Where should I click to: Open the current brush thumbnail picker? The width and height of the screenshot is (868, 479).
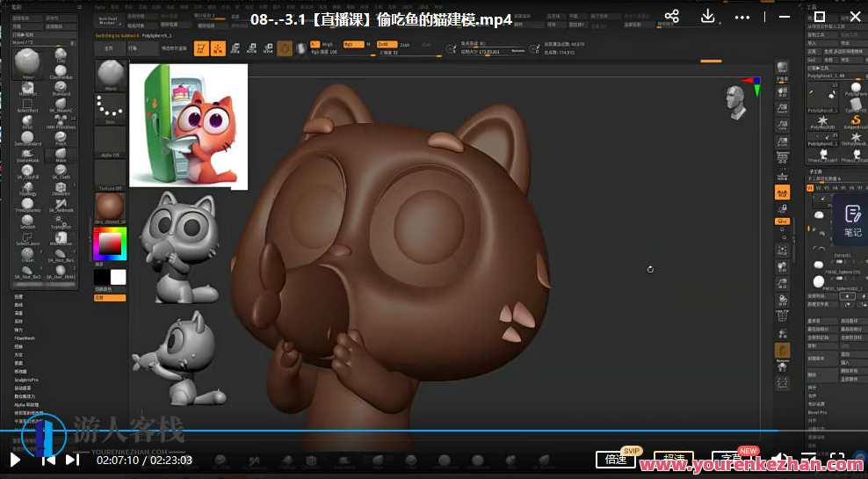(x=111, y=75)
